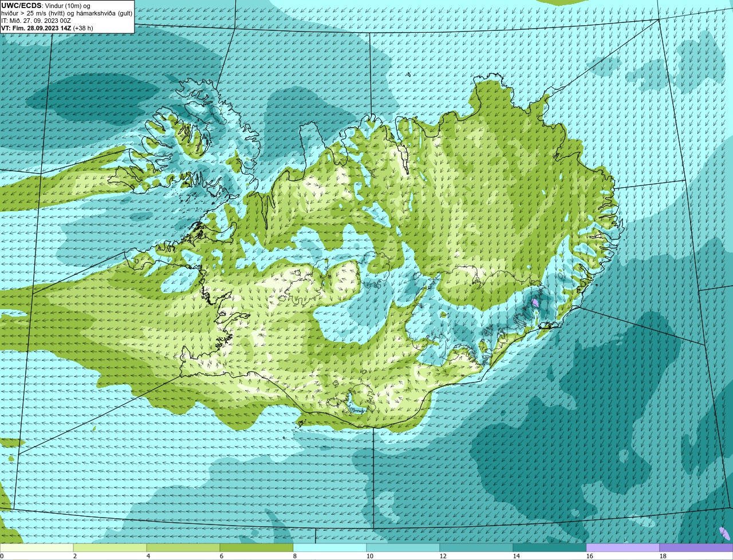
Task: Click the 6–8 m/s olive green legend swatch
Action: pos(257,548)
